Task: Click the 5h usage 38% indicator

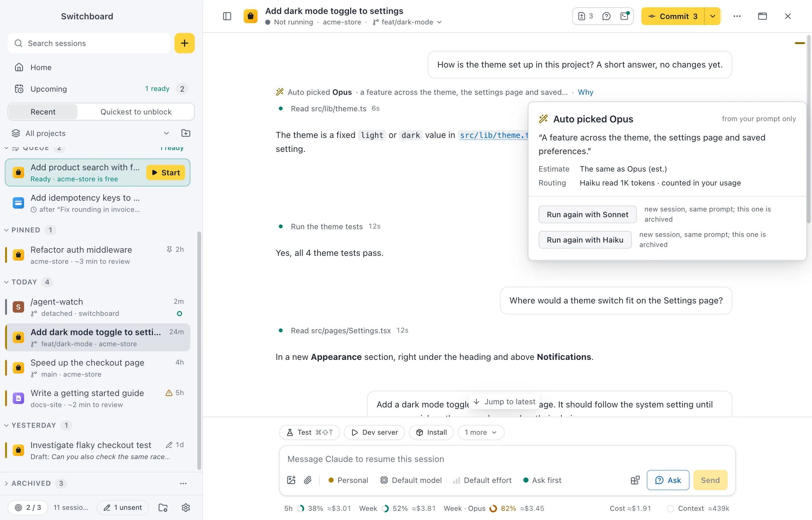Action: point(317,508)
